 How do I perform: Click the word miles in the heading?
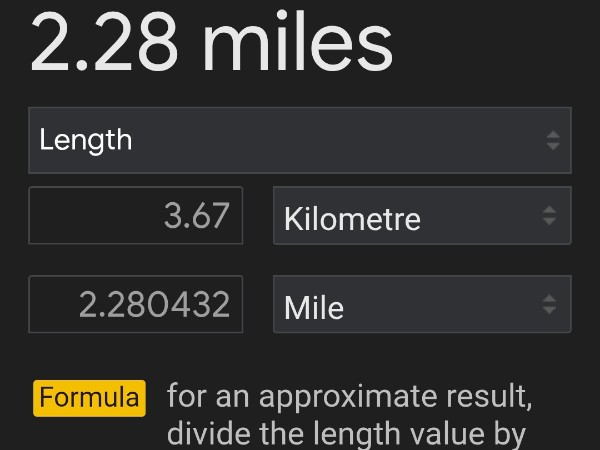point(297,43)
